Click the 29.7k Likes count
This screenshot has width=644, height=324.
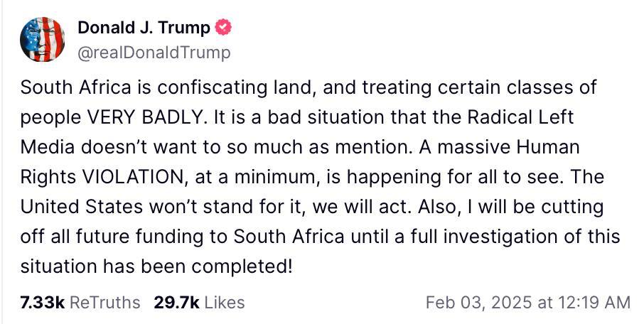click(x=176, y=302)
